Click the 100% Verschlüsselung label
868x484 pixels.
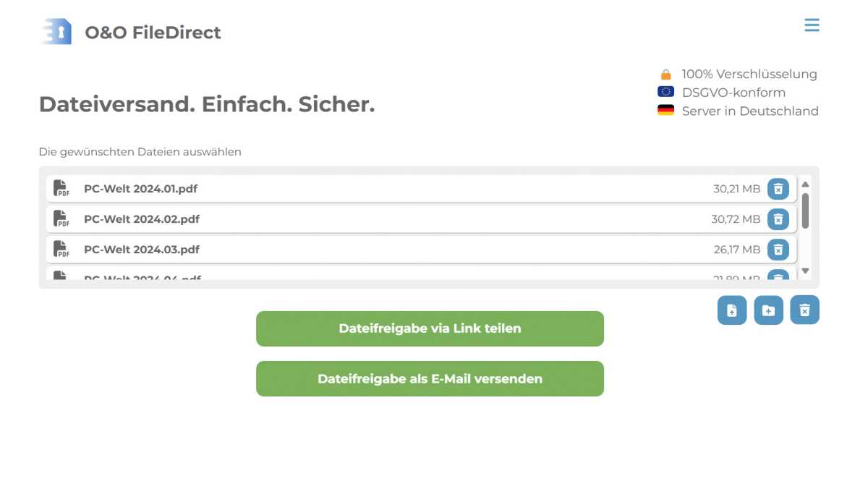coord(749,73)
